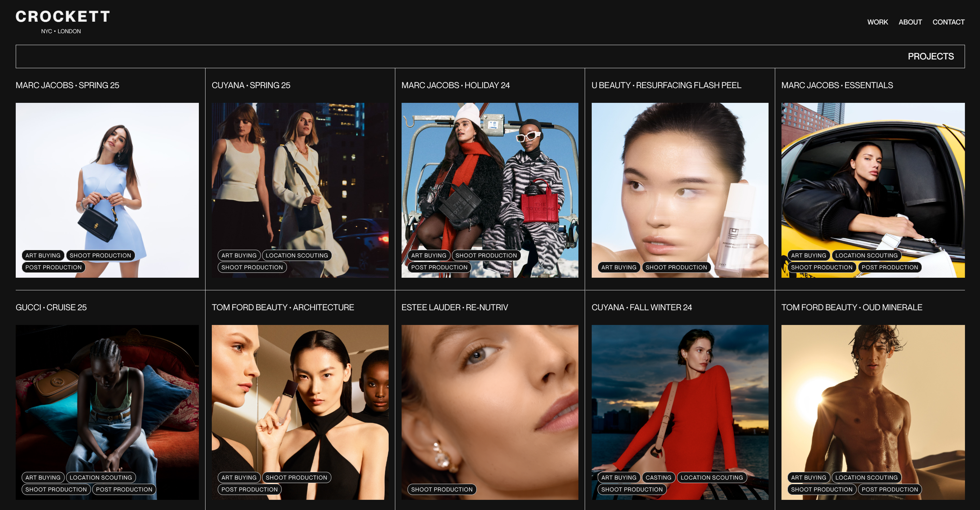Click Shoot Production tag on Estee Lauder Re-Nutriv

click(x=442, y=489)
